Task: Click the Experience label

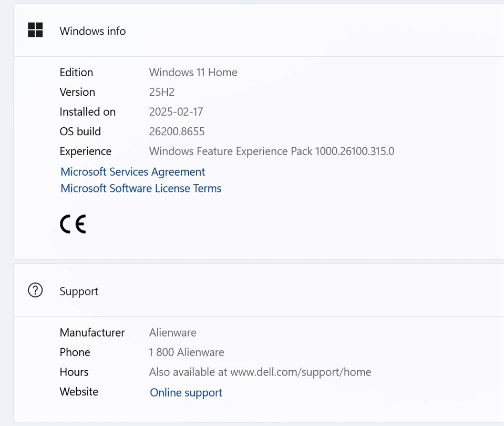Action: pyautogui.click(x=86, y=151)
